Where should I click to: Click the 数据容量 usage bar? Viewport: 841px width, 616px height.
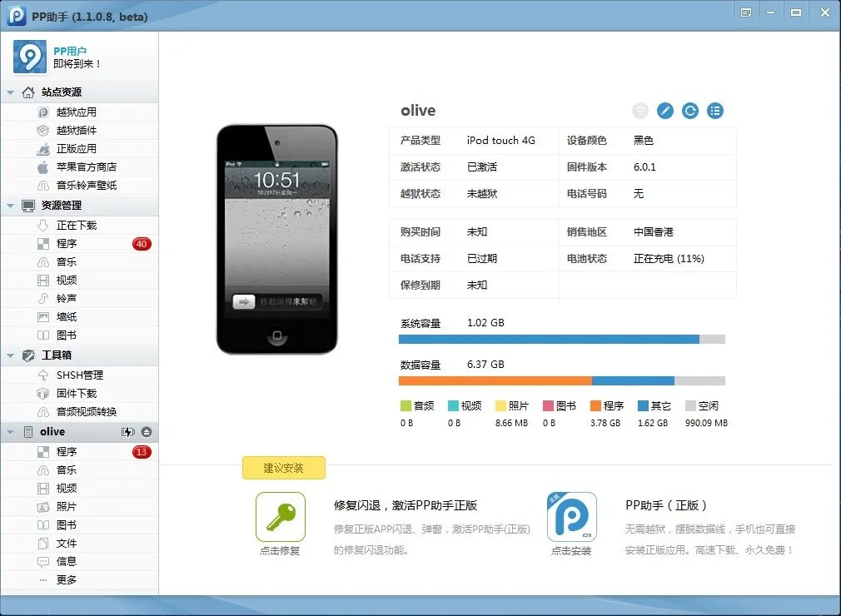tap(562, 381)
